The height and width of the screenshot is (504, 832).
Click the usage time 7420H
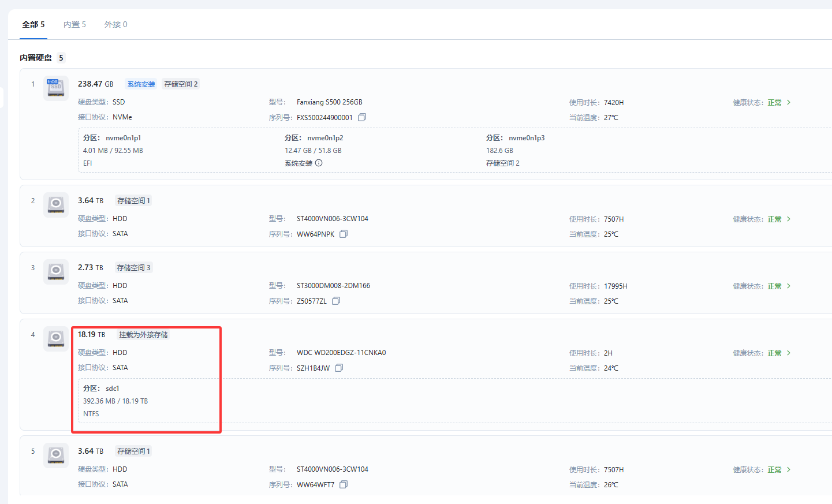[x=614, y=103]
